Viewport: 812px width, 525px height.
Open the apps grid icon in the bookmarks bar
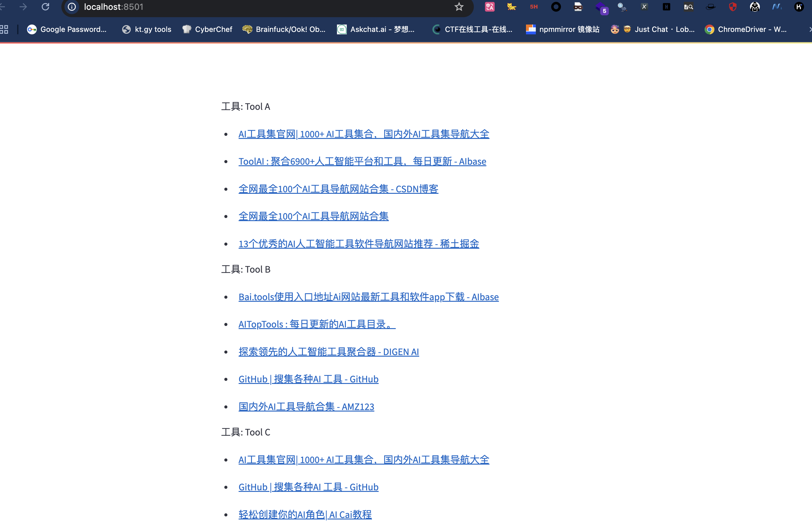click(4, 29)
